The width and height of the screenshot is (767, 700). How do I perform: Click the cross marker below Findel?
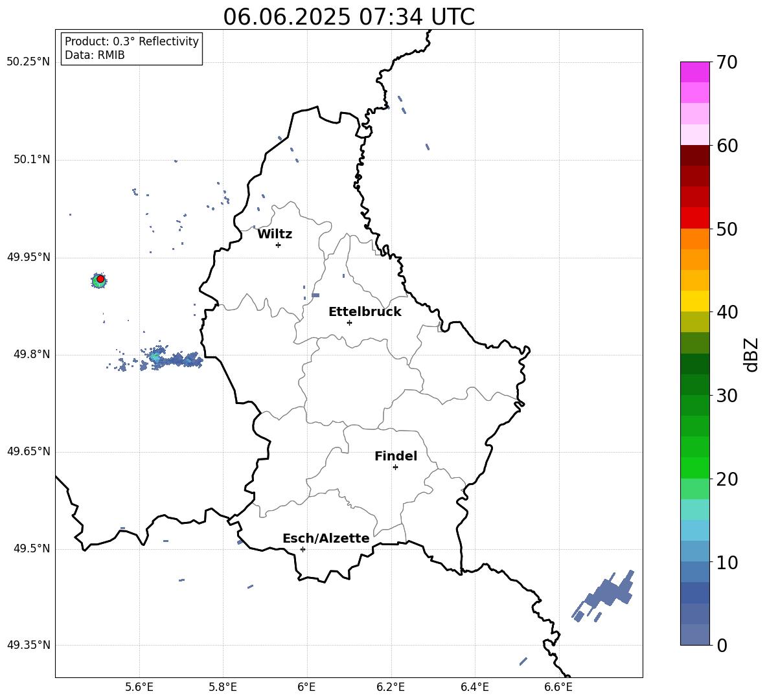[395, 468]
